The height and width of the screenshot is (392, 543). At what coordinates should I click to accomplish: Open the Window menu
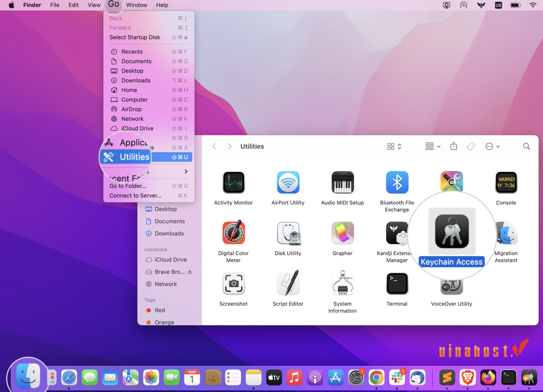pyautogui.click(x=137, y=5)
